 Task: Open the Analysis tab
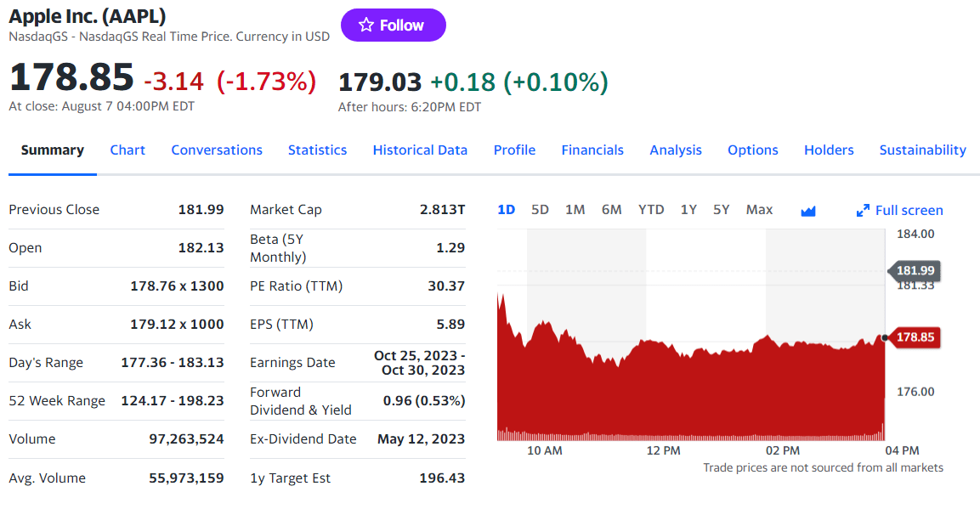coord(675,150)
